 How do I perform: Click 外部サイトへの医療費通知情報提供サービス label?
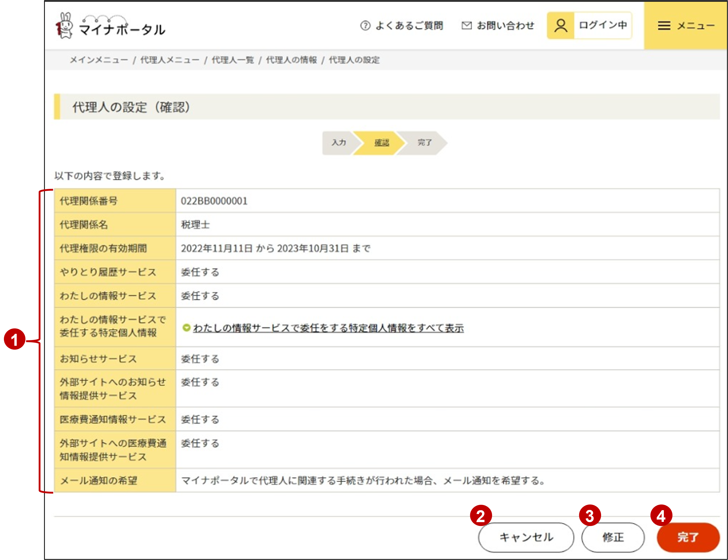coord(115,450)
